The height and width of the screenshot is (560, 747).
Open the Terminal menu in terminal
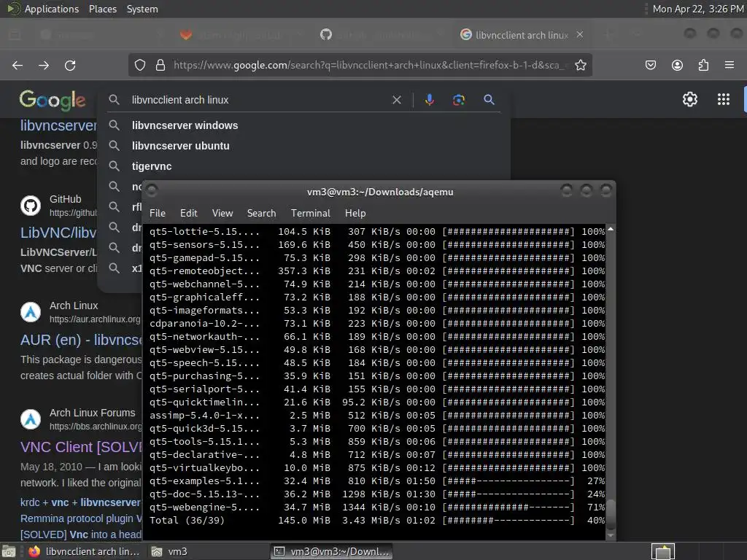[x=311, y=214]
